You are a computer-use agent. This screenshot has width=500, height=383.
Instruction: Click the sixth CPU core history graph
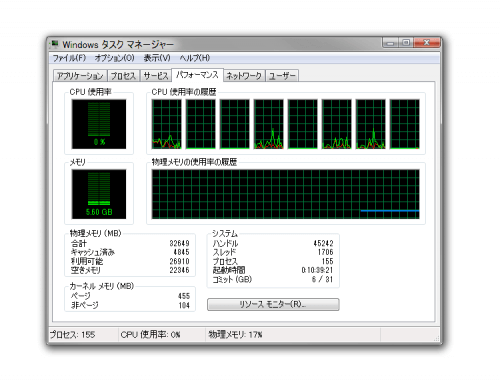tap(337, 124)
